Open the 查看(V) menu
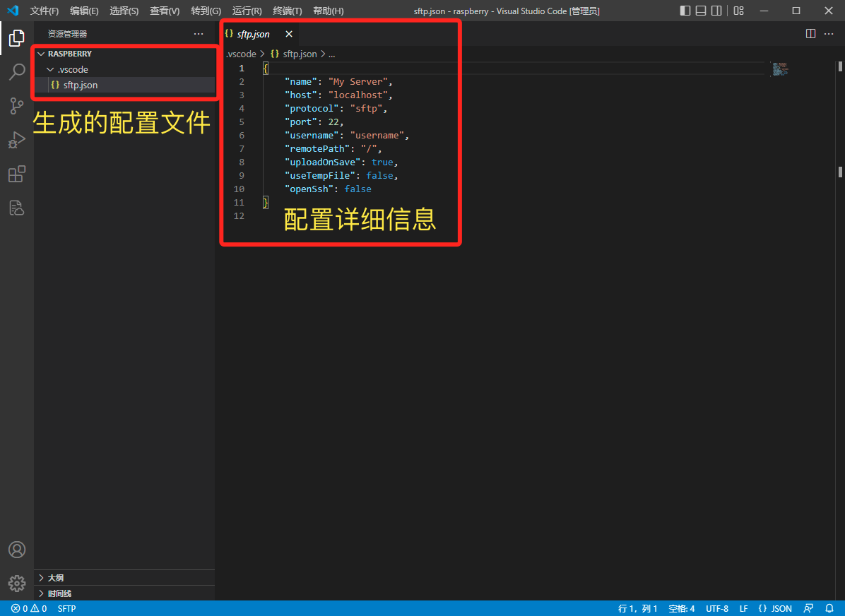This screenshot has height=616, width=845. pos(165,11)
